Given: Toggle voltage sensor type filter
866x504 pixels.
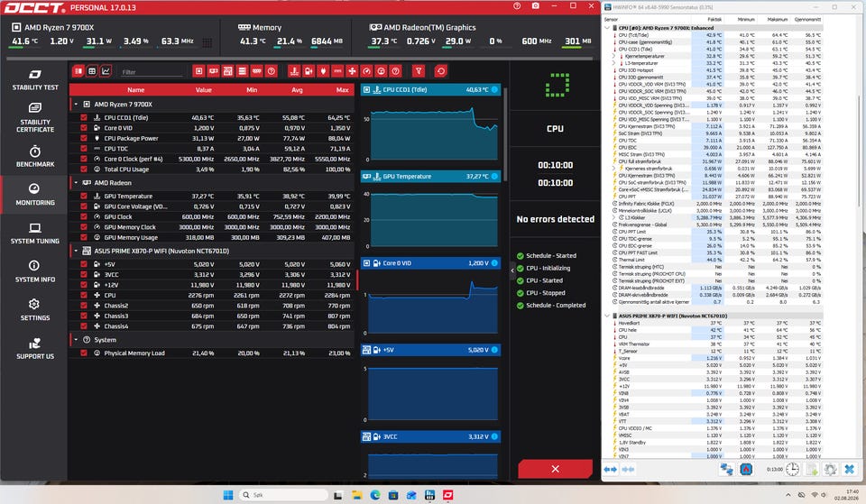Looking at the screenshot, I should [309, 71].
